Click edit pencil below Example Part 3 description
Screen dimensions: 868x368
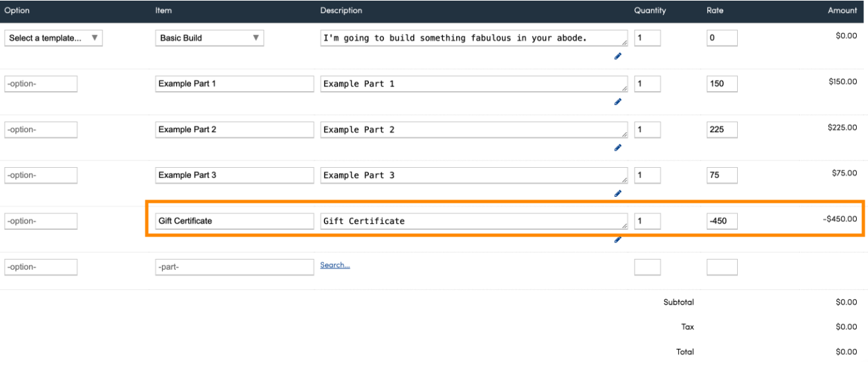[617, 194]
